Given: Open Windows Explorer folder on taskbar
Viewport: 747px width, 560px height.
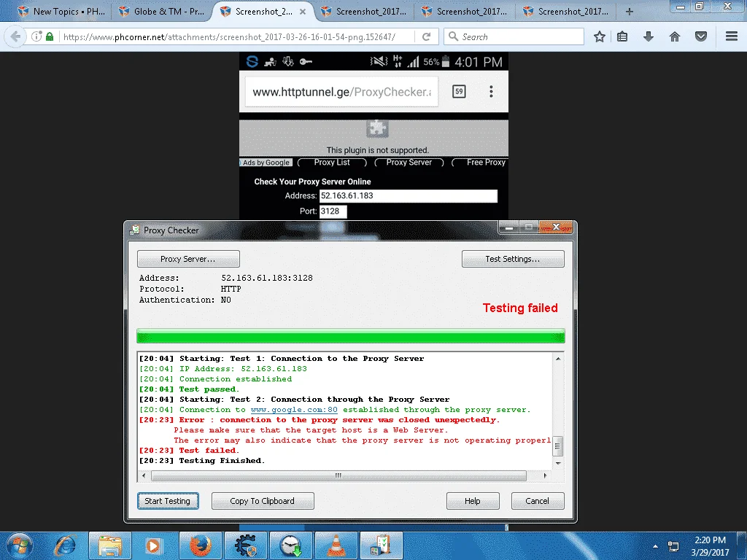Looking at the screenshot, I should (x=109, y=546).
